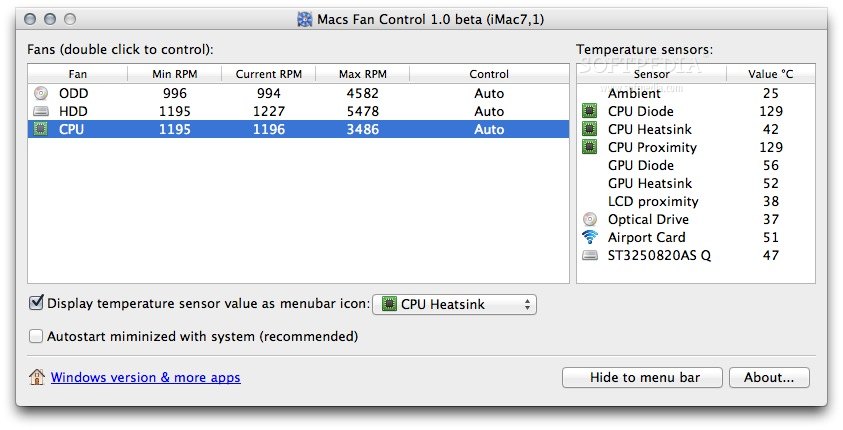This screenshot has height=430, width=843.
Task: Click the CPU Diode sensor chip icon
Action: click(590, 111)
